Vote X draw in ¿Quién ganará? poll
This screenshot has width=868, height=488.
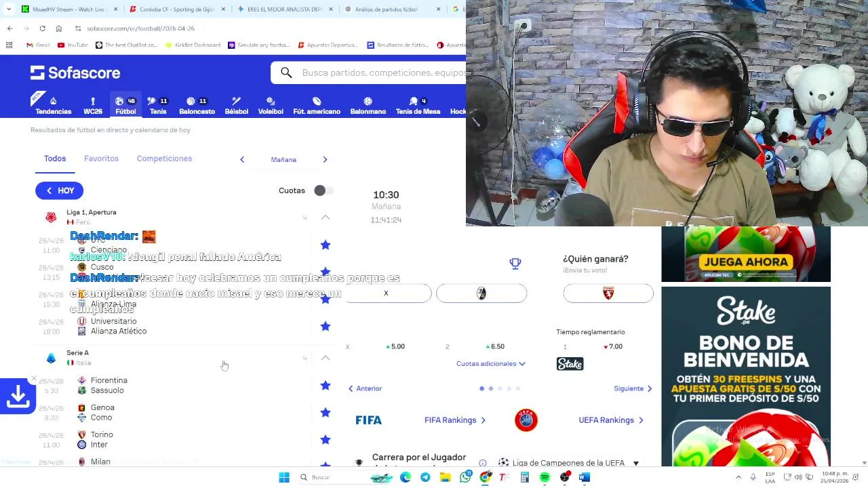click(x=387, y=293)
